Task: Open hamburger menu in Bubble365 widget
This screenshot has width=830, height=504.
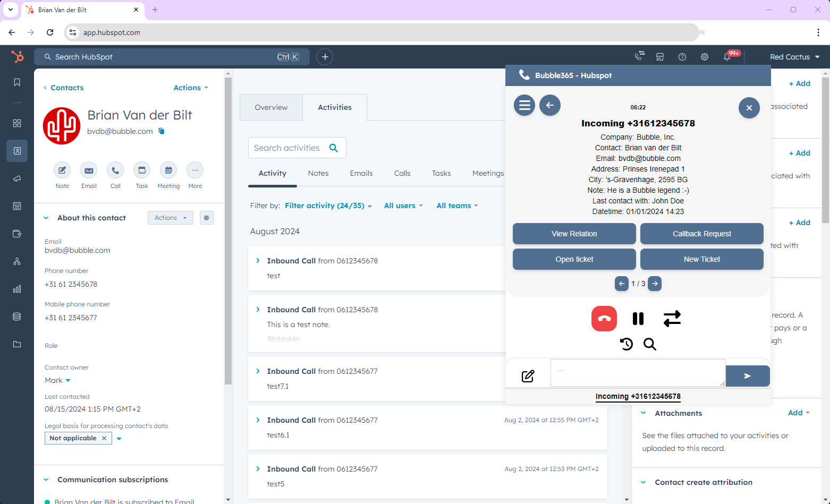Action: 524,105
